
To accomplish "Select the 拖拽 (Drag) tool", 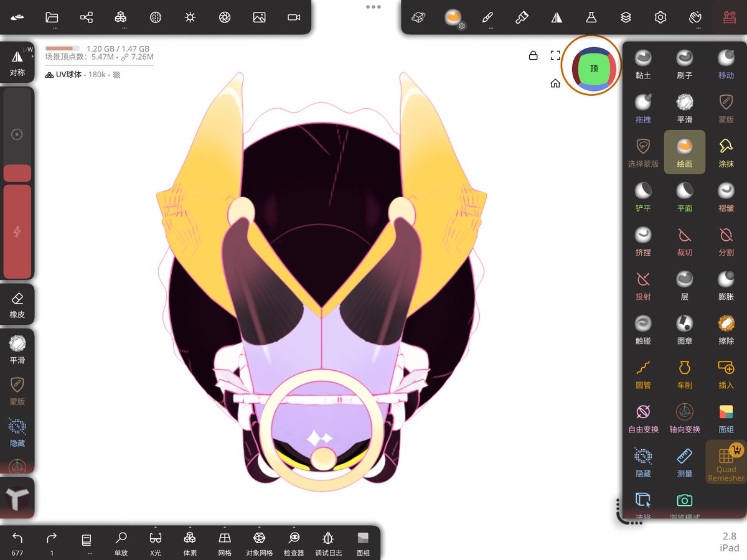I will 643,108.
